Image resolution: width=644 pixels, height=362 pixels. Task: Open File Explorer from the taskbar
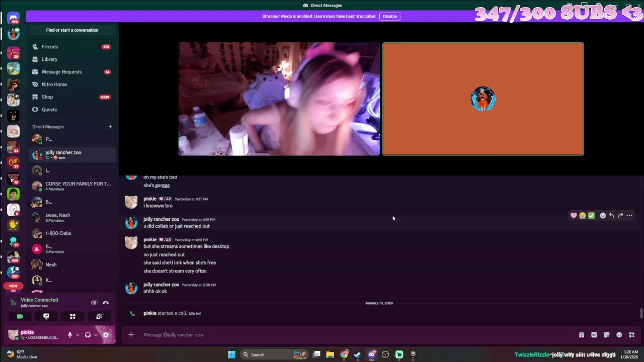click(330, 354)
